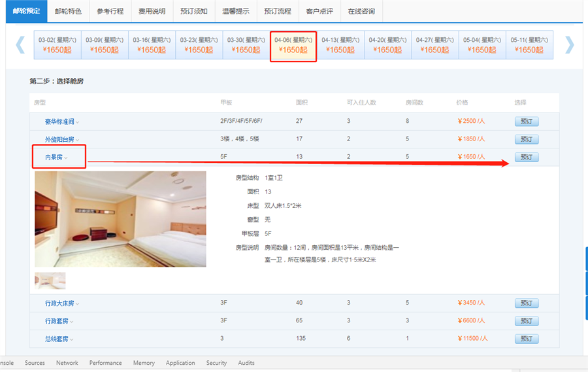The height and width of the screenshot is (372, 588).
Task: Select the 04-06 departure date
Action: 293,45
